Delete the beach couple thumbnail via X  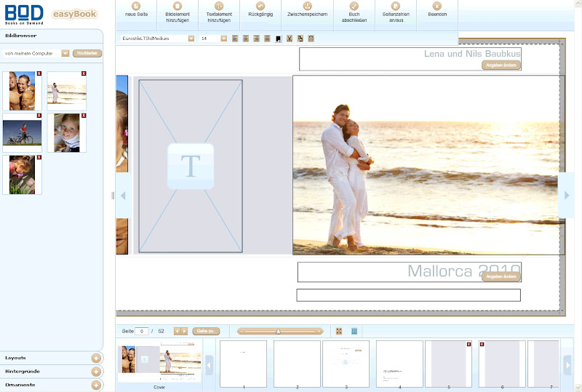(84, 73)
